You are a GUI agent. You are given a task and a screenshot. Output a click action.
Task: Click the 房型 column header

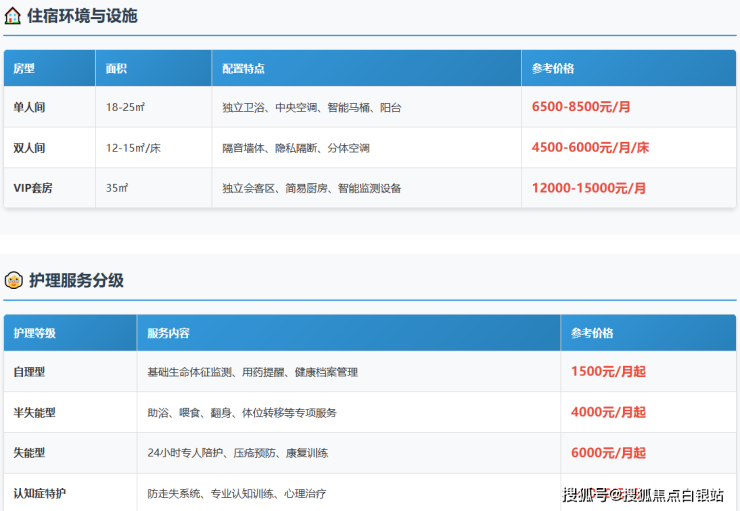(24, 69)
